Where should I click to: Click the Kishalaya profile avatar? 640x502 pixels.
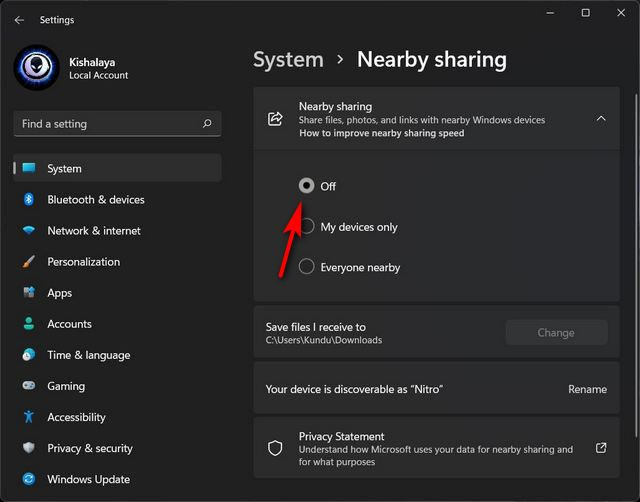[x=37, y=68]
